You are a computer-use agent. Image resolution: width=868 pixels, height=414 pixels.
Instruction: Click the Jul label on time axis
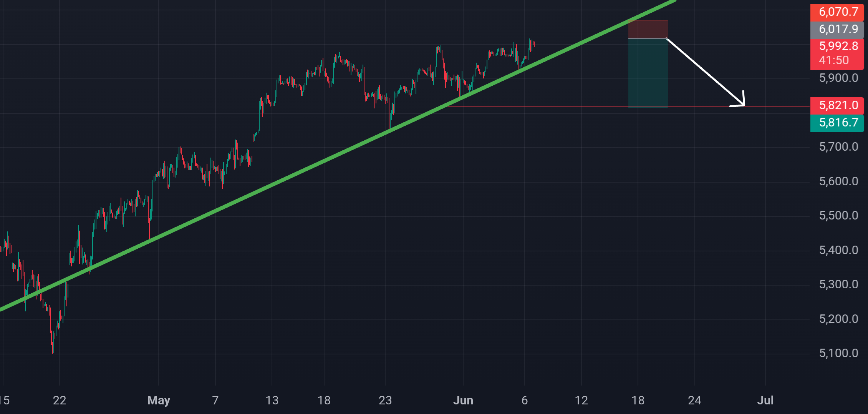(765, 401)
